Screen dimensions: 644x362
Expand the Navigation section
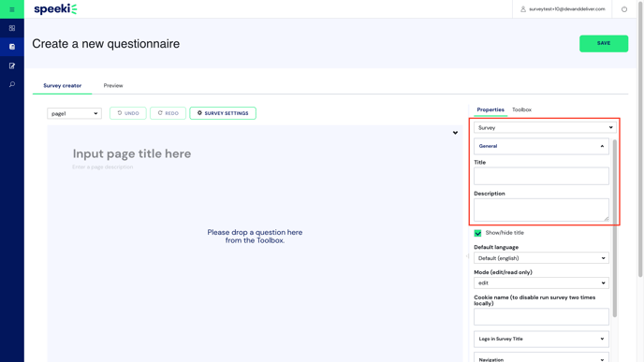(x=541, y=357)
